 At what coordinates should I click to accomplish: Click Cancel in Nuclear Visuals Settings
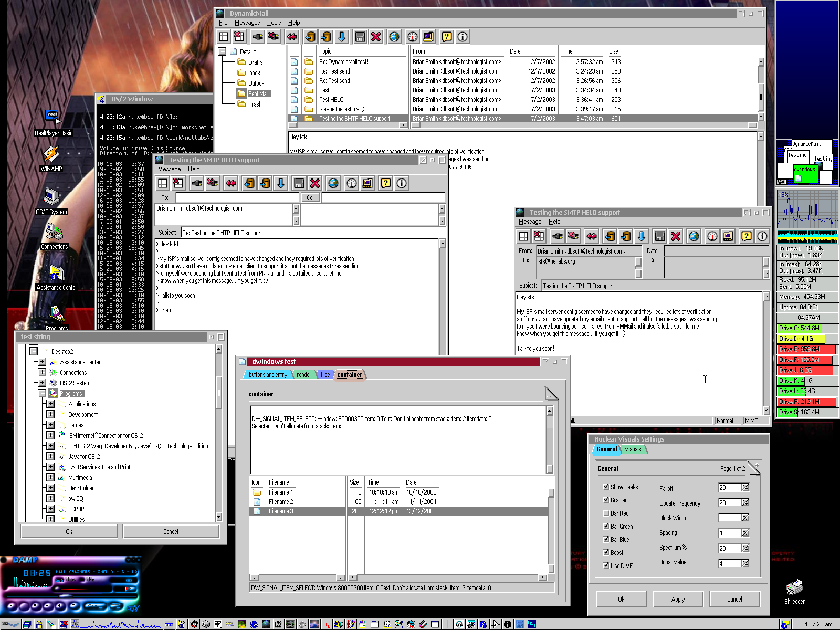point(734,599)
